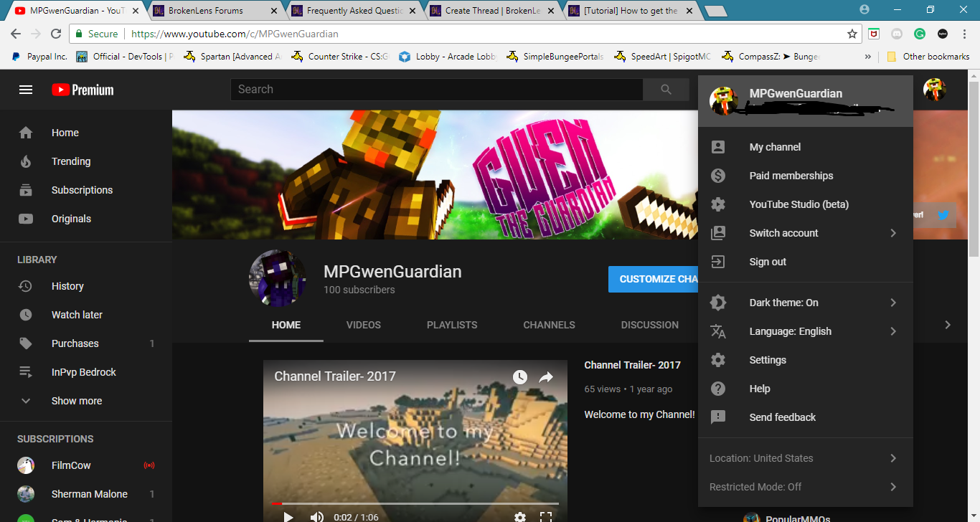Enter fullscreen on the video
980x522 pixels.
tap(546, 516)
